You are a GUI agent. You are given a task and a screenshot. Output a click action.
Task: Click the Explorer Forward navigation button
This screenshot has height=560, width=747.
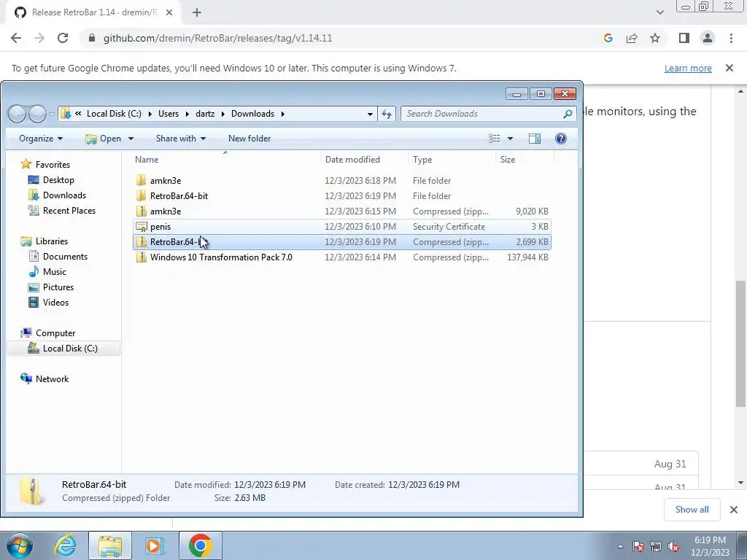click(37, 113)
